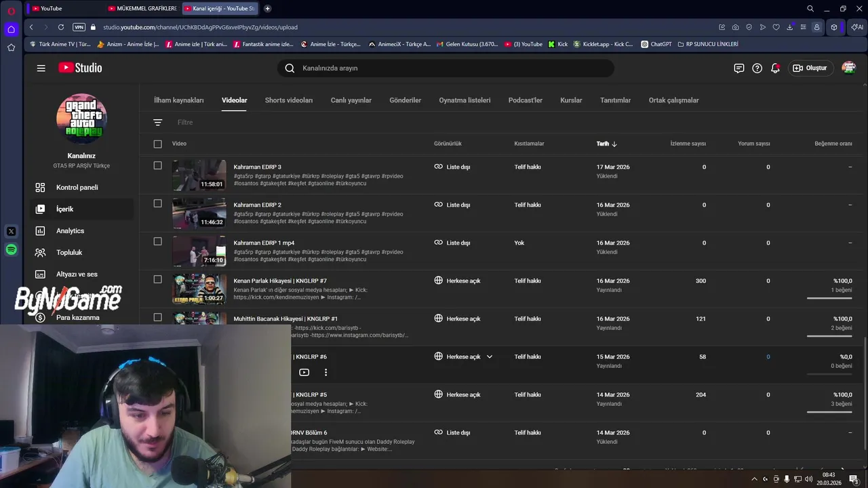Open the channel account avatar menu
This screenshot has width=868, height=488.
(848, 68)
